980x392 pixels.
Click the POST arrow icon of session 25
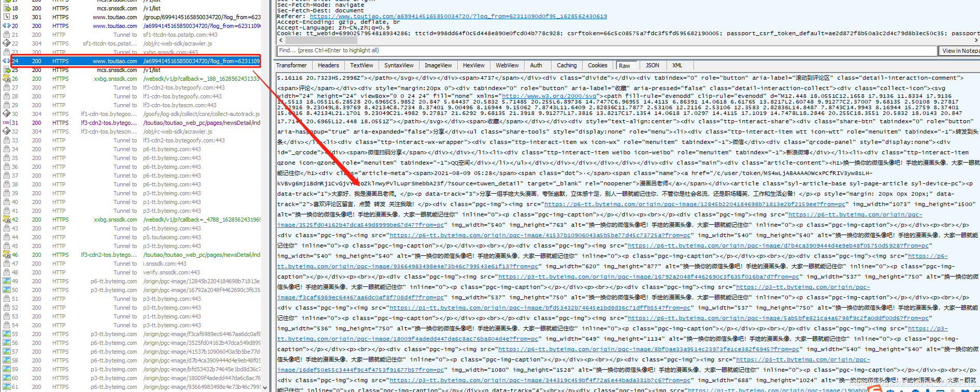[x=7, y=70]
